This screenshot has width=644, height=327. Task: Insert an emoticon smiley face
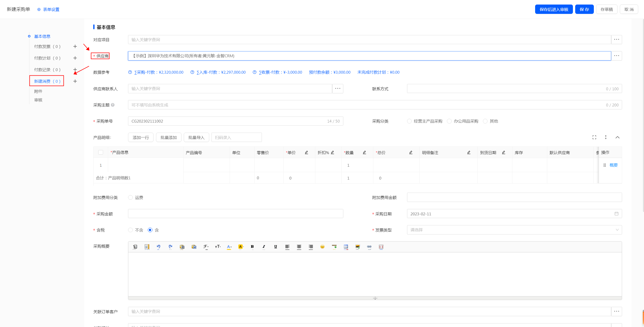tap(322, 247)
